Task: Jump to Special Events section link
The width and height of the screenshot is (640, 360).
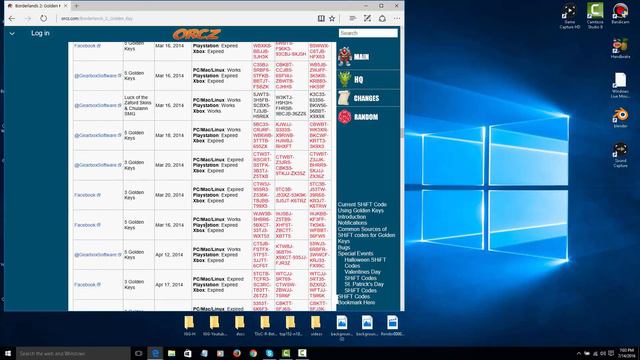Action: click(x=356, y=253)
